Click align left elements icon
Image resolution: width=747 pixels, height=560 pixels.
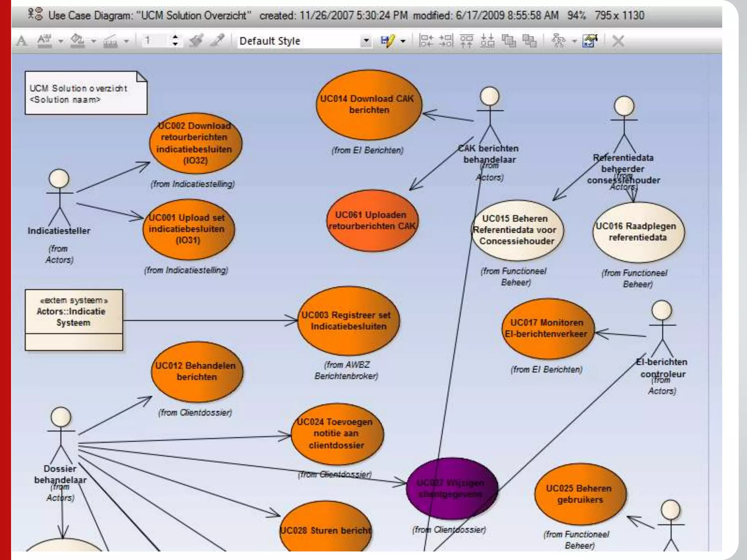click(x=426, y=40)
